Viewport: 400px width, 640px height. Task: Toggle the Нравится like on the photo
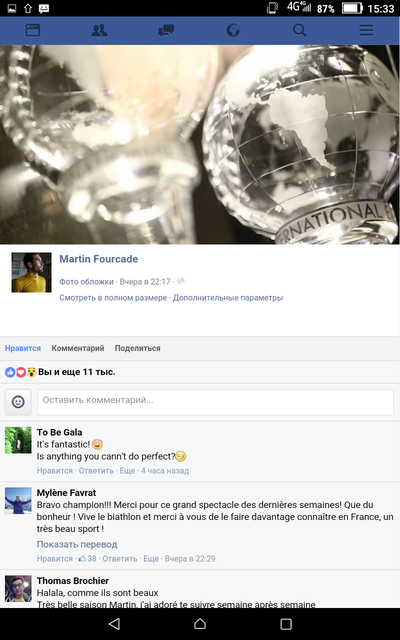tap(23, 348)
